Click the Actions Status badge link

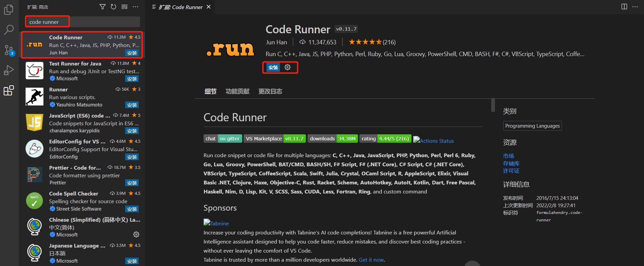[x=433, y=141]
